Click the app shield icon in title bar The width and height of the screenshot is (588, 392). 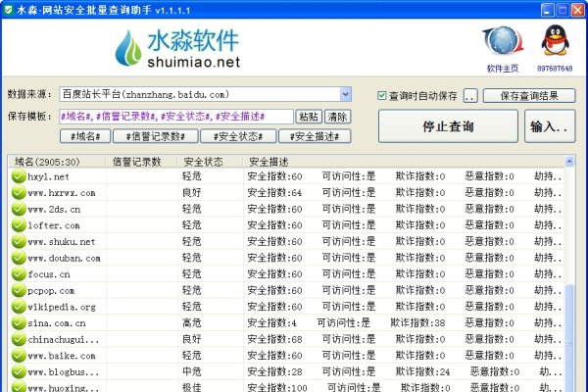click(x=8, y=10)
